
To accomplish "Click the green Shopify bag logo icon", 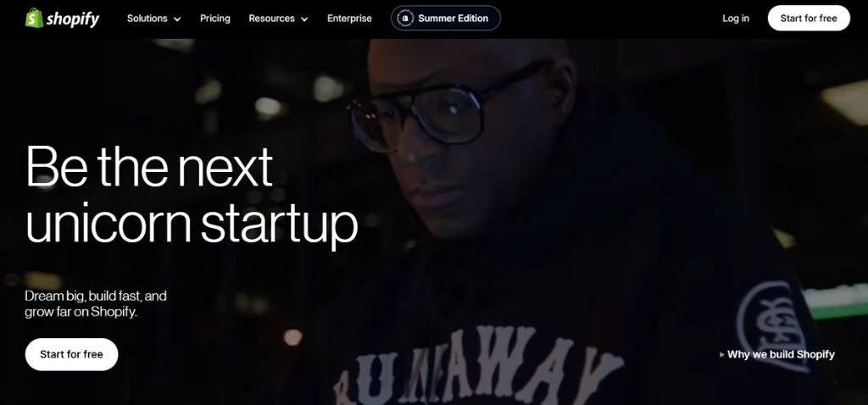I will click(34, 18).
